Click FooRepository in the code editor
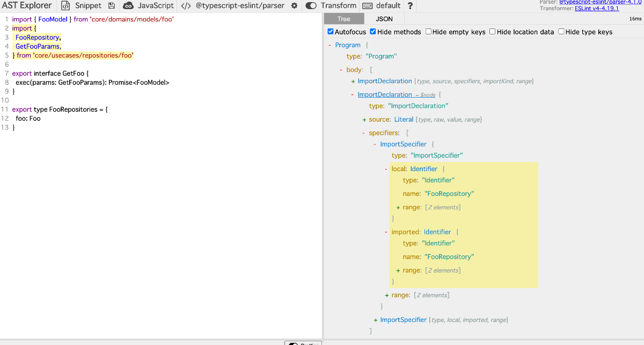 tap(37, 38)
